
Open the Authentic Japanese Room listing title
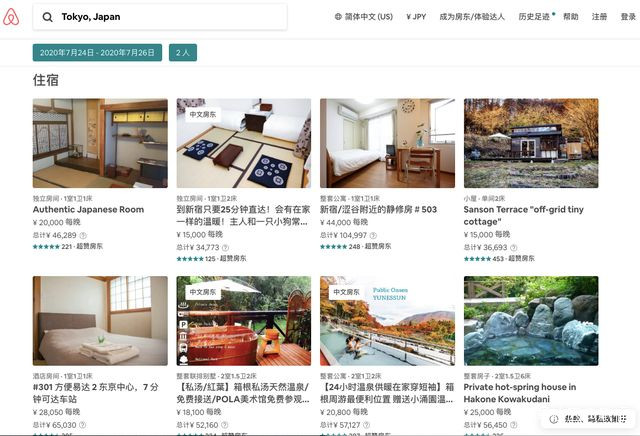pyautogui.click(x=89, y=209)
